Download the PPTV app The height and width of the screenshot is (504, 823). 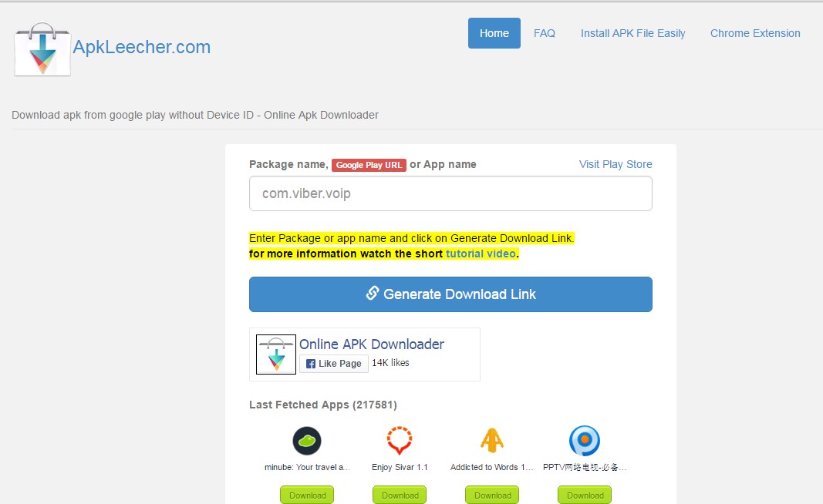pos(584,495)
